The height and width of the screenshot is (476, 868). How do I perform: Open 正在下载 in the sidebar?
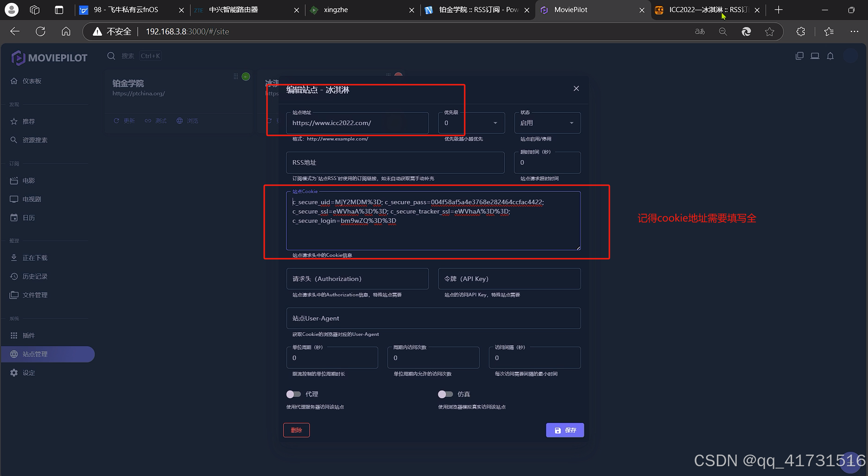[x=29, y=258]
